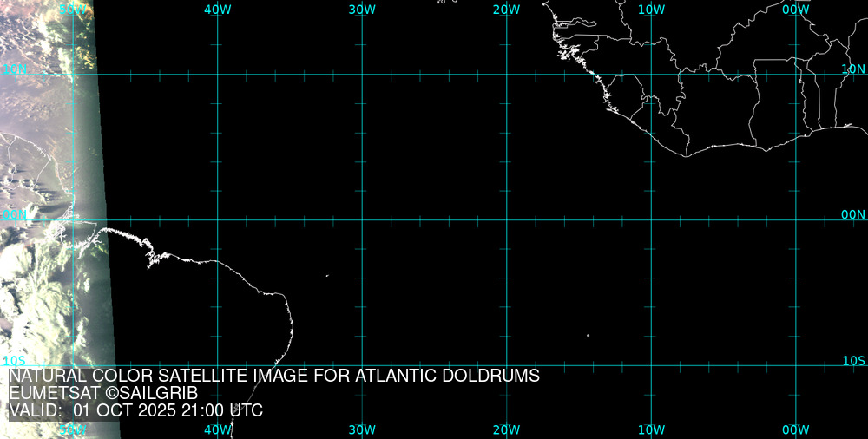The image size is (868, 439).
Task: Click the 10W longitude label along the top edge
Action: point(651,10)
